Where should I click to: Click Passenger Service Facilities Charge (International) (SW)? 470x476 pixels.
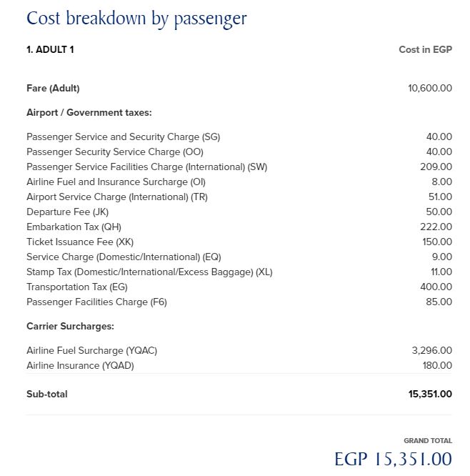[x=146, y=167]
